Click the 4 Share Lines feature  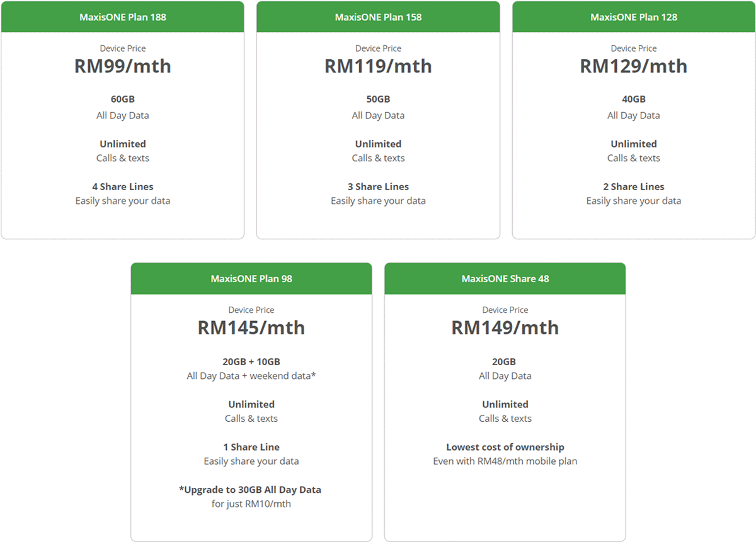pyautogui.click(x=123, y=187)
